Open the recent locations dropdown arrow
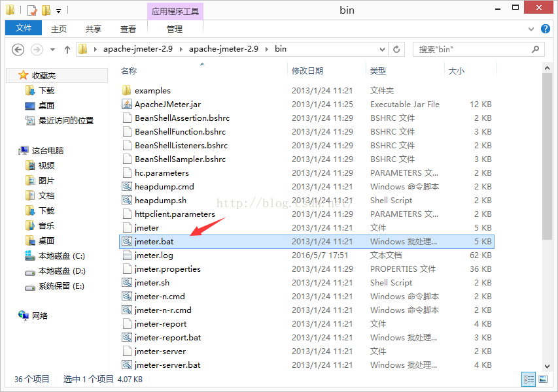 coord(53,50)
